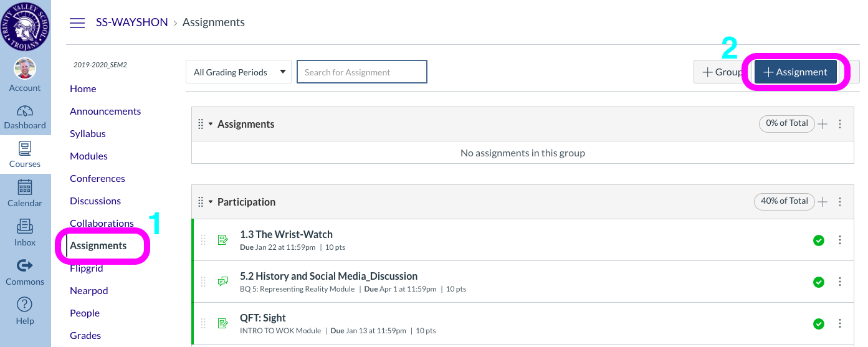Add assignment to Assignments group via plus icon

click(823, 124)
